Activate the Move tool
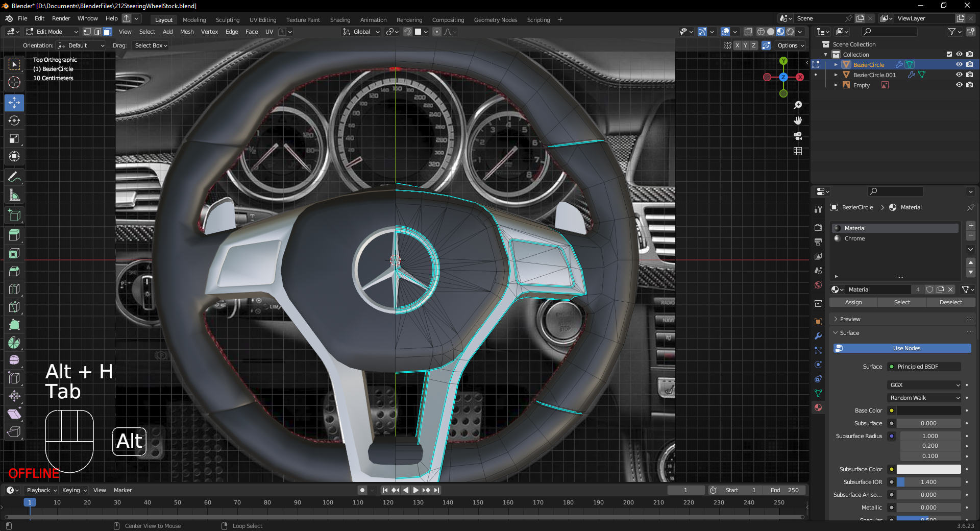Viewport: 980px width, 531px height. [x=14, y=103]
